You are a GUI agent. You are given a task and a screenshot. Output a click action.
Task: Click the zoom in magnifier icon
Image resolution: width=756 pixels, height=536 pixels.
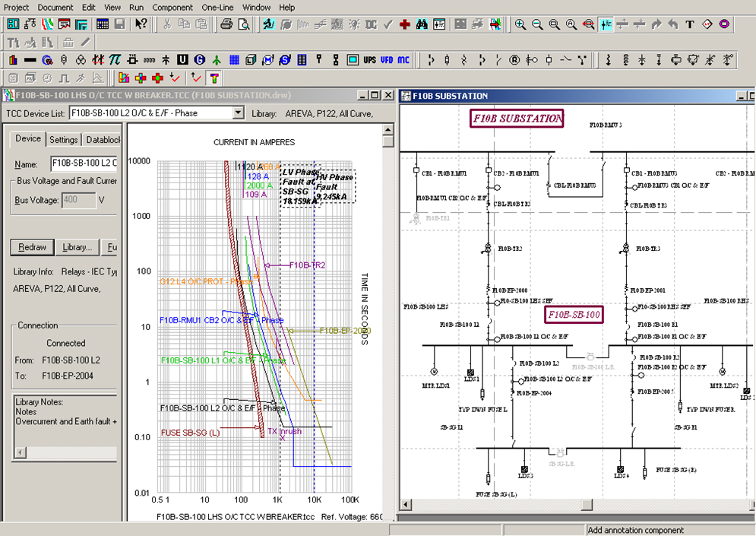click(520, 24)
